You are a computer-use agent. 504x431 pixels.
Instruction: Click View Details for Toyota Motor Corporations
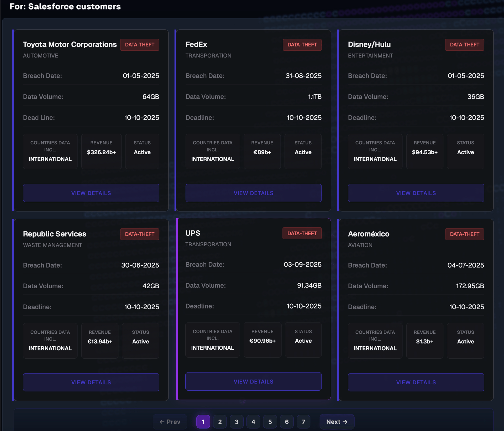(x=91, y=193)
